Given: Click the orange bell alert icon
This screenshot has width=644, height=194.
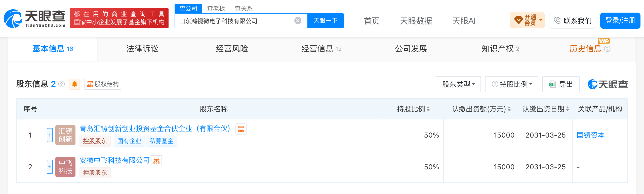Looking at the screenshot, I should (x=74, y=84).
